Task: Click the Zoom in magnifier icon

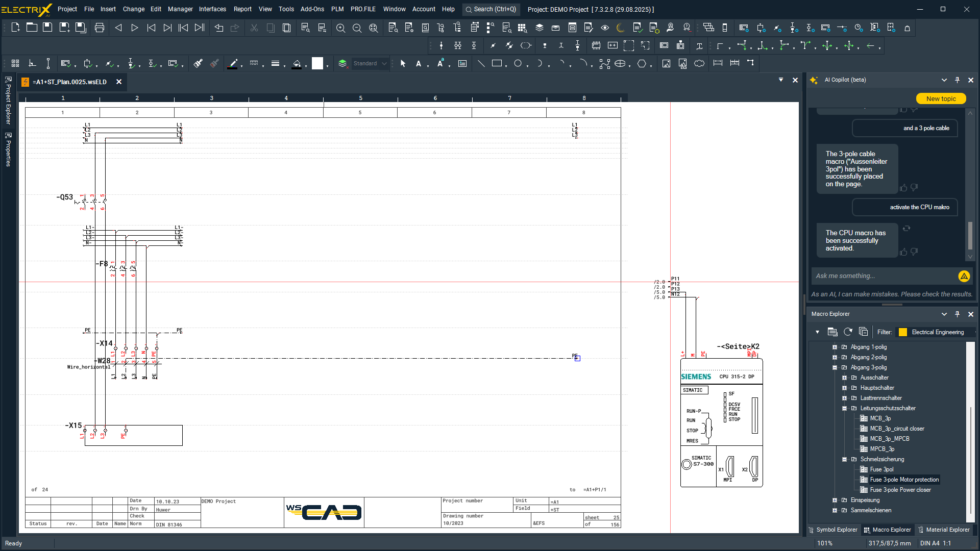Action: click(x=340, y=28)
